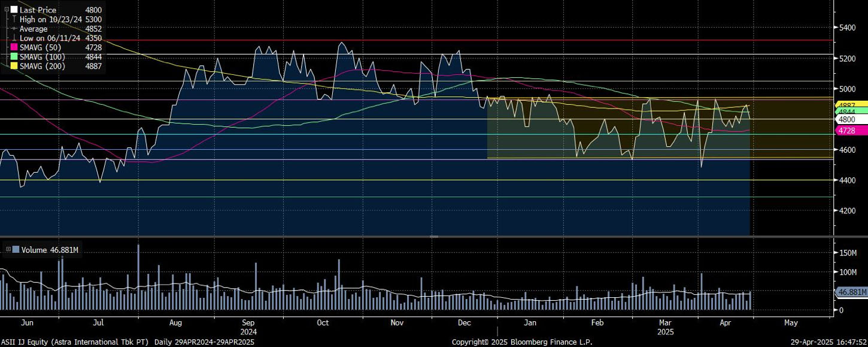This screenshot has height=347, width=868.
Task: Click the white 4800 last price tag
Action: [x=850, y=120]
